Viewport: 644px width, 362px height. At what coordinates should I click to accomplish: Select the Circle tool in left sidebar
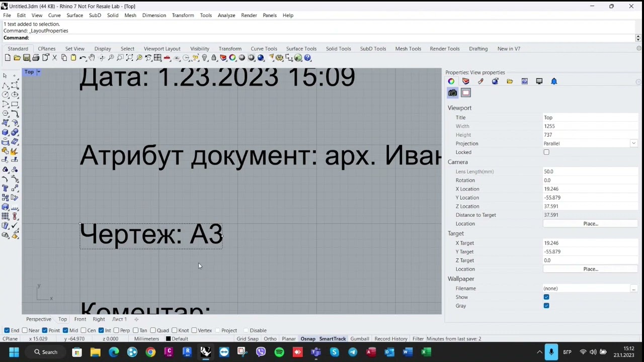(5, 95)
